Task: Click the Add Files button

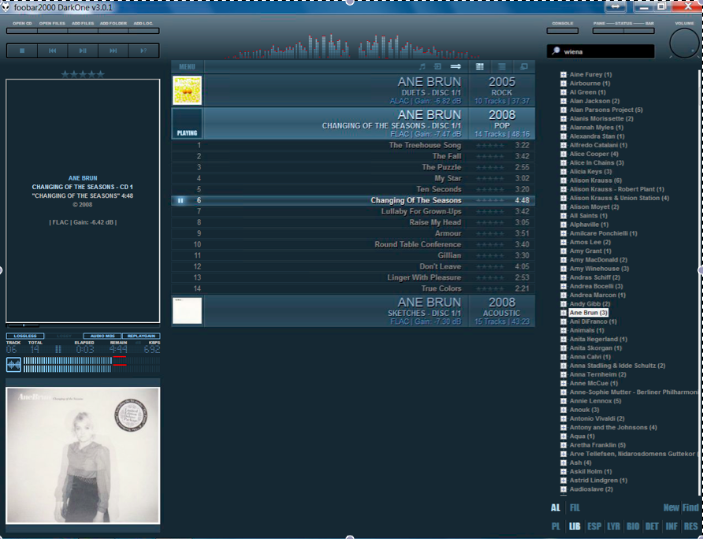Action: coord(83,30)
